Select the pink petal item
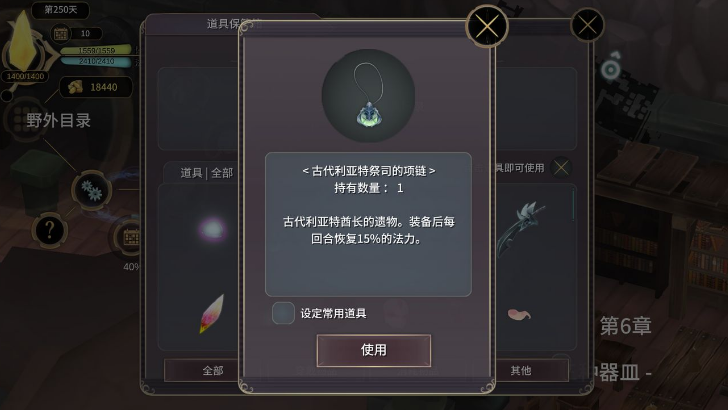Screen dimensions: 728x410 point(519,315)
